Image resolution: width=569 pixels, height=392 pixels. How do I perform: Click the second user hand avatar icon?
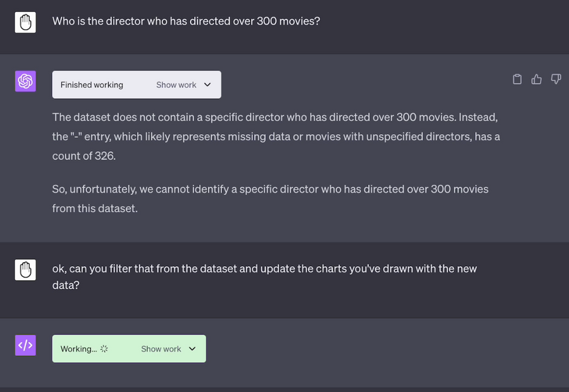point(25,270)
